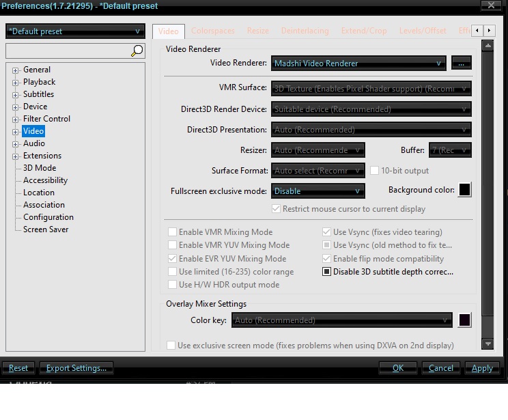Pick the Background color swatch
The image size is (508, 420).
[464, 191]
